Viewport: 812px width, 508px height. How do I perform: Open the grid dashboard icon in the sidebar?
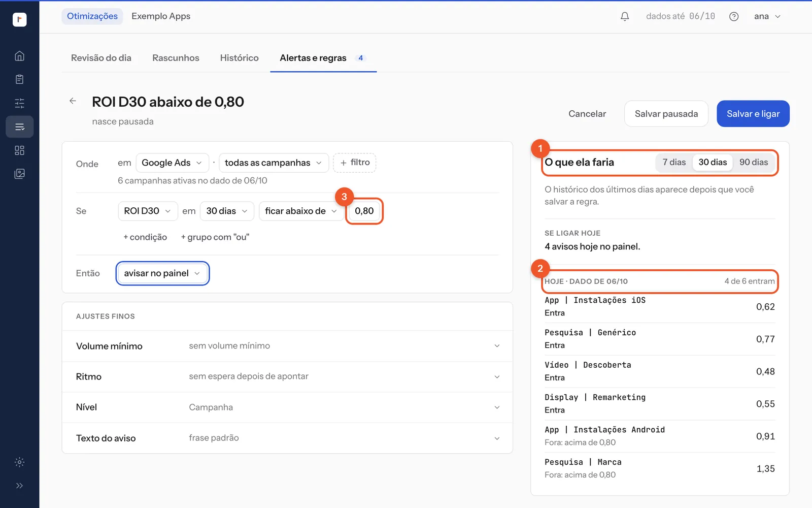coord(19,150)
